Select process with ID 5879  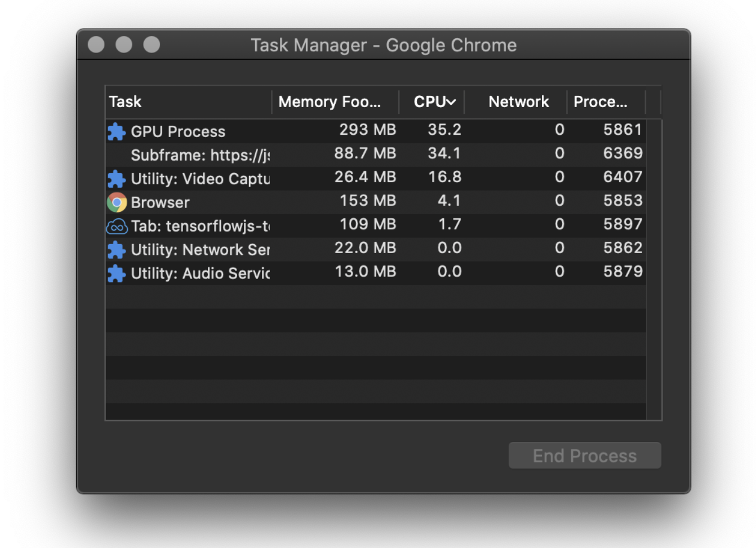pos(622,272)
